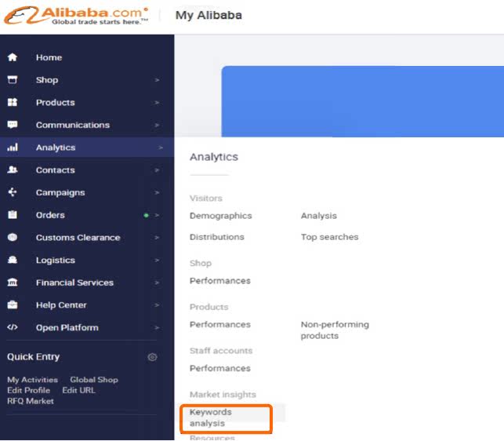The width and height of the screenshot is (504, 441).
Task: Expand the Help Center submenu arrow
Action: pyautogui.click(x=157, y=304)
